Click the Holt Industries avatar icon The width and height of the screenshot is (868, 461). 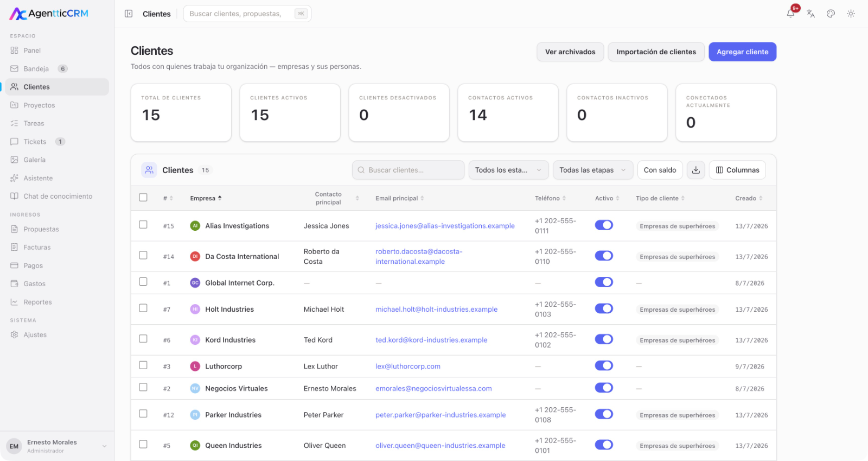coord(195,309)
